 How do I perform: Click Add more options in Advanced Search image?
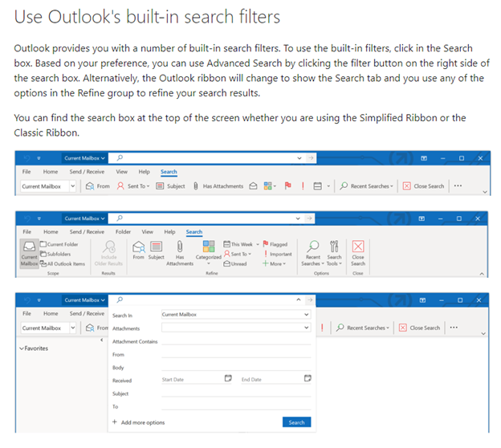(x=139, y=422)
